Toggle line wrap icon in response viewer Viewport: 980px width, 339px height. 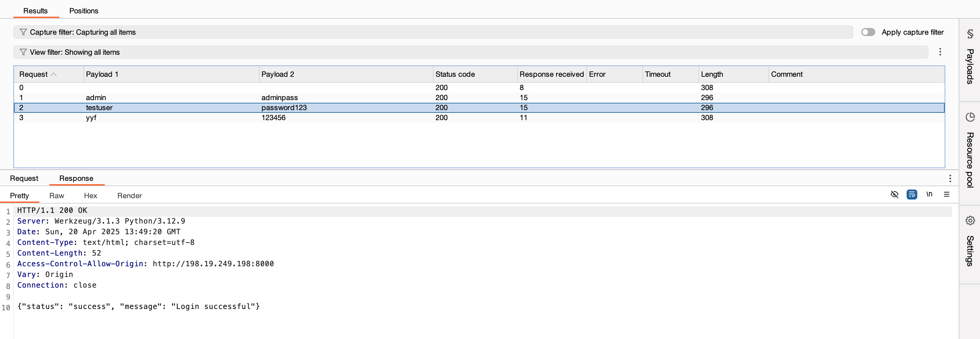click(912, 195)
